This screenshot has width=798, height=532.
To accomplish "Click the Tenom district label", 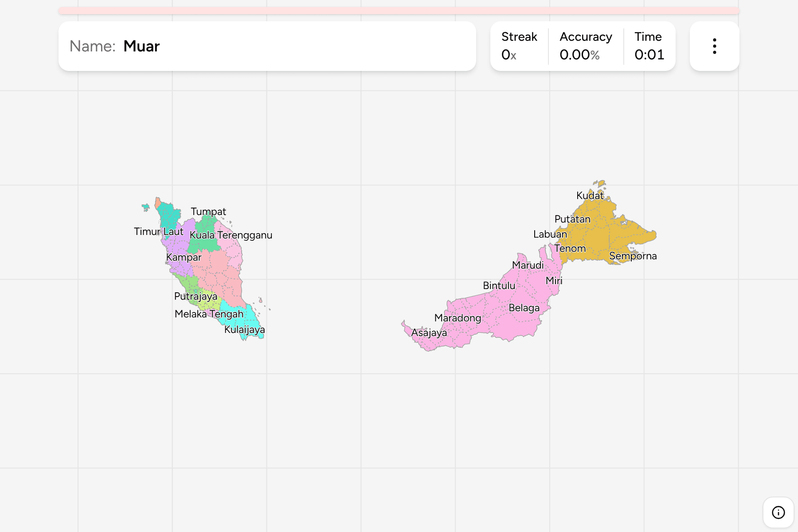I will coord(570,248).
